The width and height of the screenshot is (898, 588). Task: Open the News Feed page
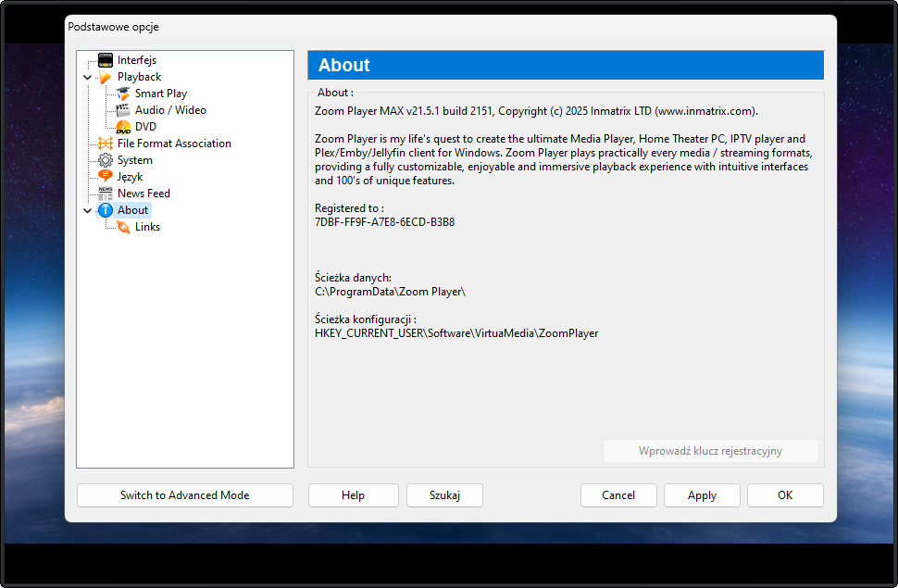tap(143, 194)
